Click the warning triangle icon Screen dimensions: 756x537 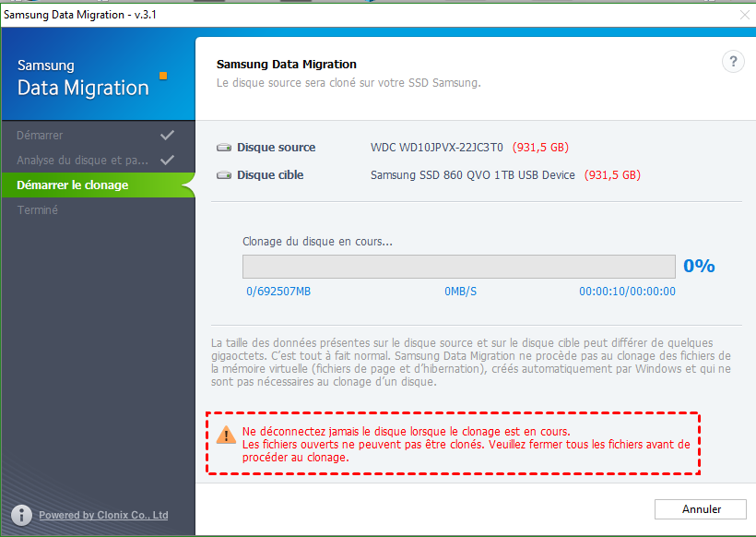tap(226, 435)
